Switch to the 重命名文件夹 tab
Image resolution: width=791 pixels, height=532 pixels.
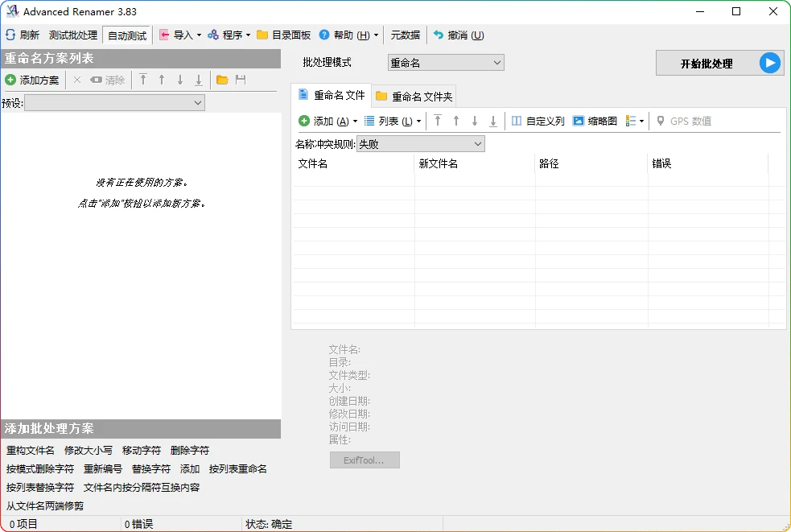pos(414,95)
